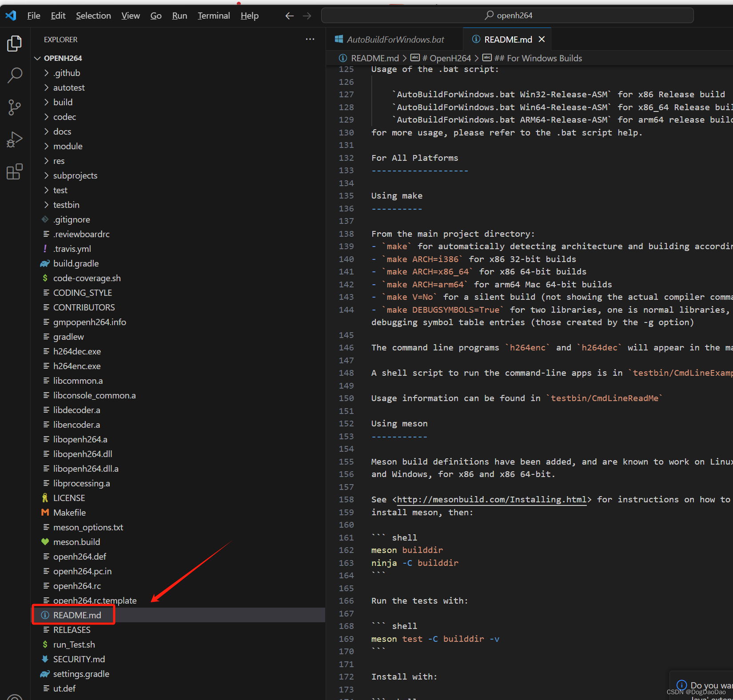Open the Edit menu

(58, 16)
